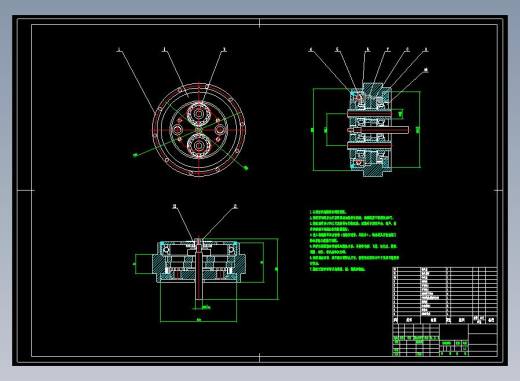This screenshot has width=520, height=381.
Task: Select the circular front view of the assembly
Action: (x=199, y=130)
